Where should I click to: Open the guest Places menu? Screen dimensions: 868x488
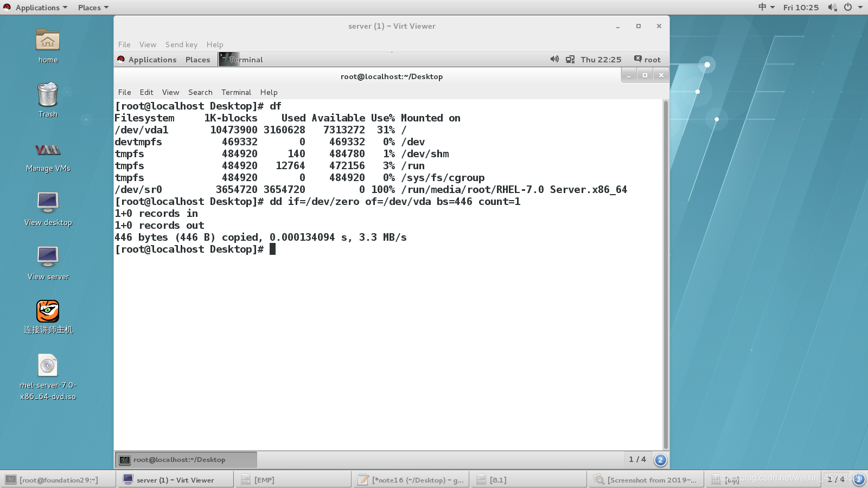point(197,60)
